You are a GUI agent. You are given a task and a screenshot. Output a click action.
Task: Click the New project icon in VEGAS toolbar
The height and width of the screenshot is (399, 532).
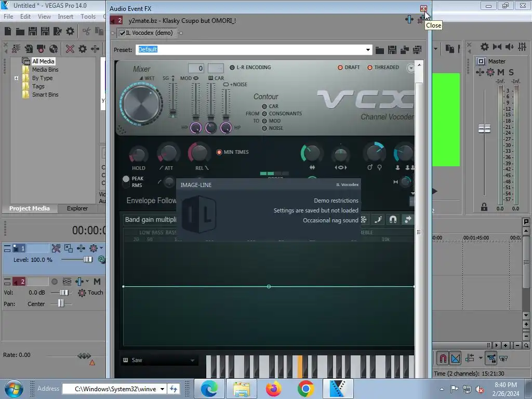(x=8, y=32)
